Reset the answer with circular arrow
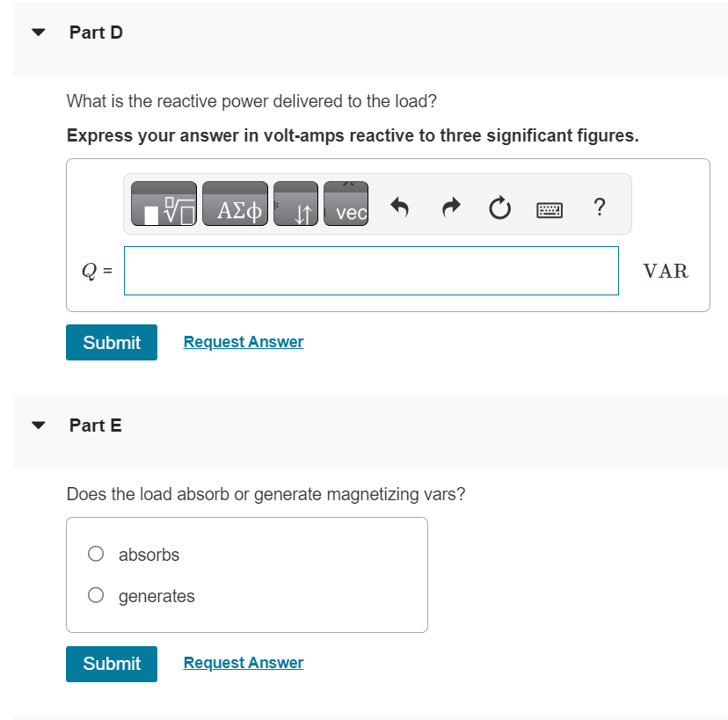 [499, 207]
